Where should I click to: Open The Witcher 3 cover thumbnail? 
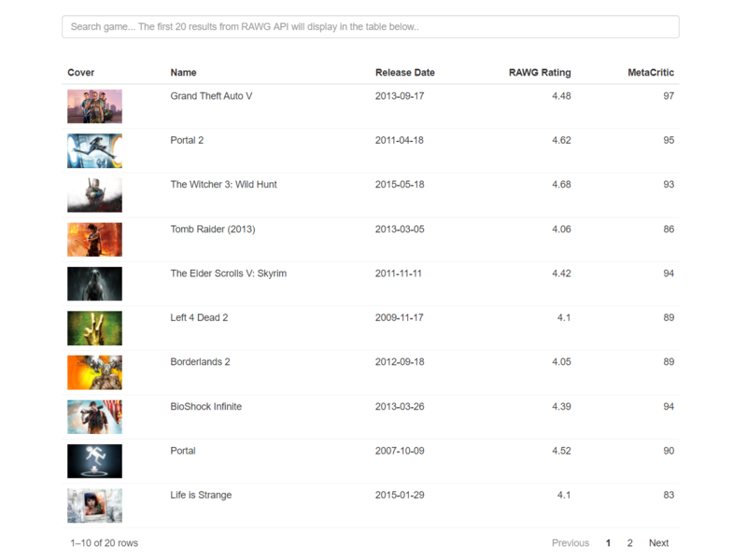point(94,195)
